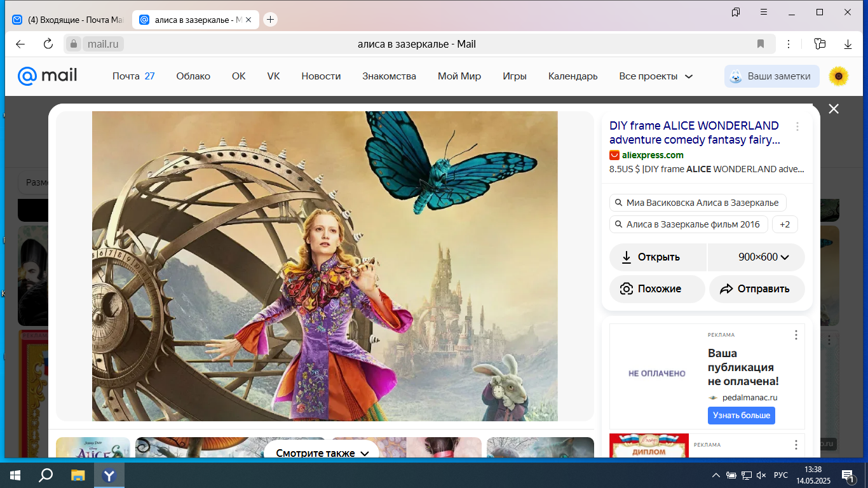Select the Миа Васиковска Алиса в Зазеркалье suggestion
The width and height of the screenshot is (868, 488).
pos(698,203)
